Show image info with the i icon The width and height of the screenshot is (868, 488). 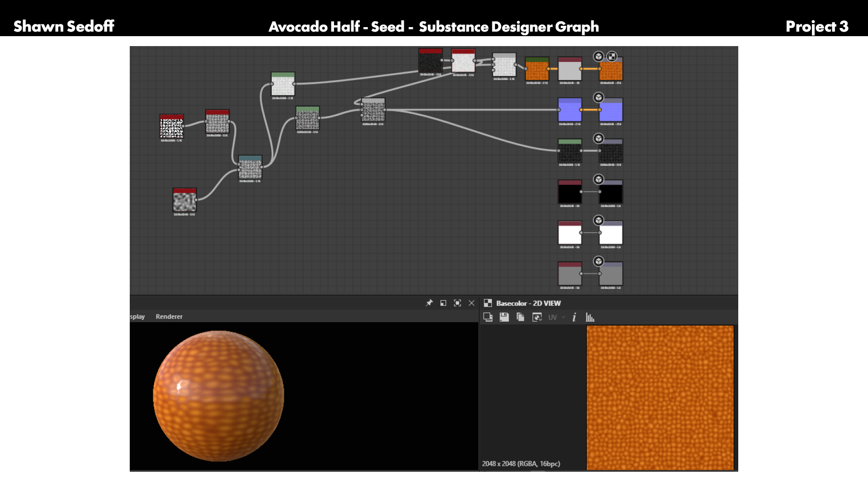[574, 317]
